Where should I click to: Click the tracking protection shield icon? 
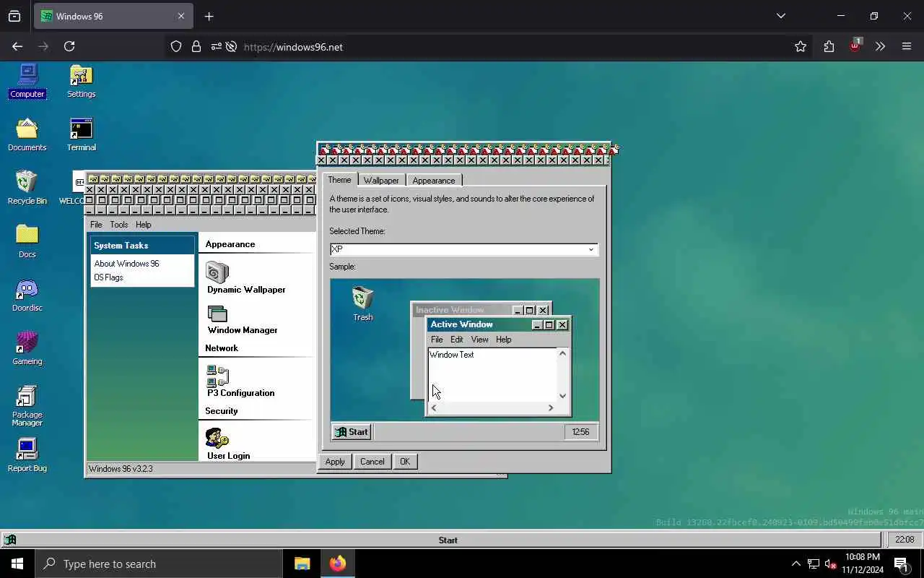click(176, 46)
